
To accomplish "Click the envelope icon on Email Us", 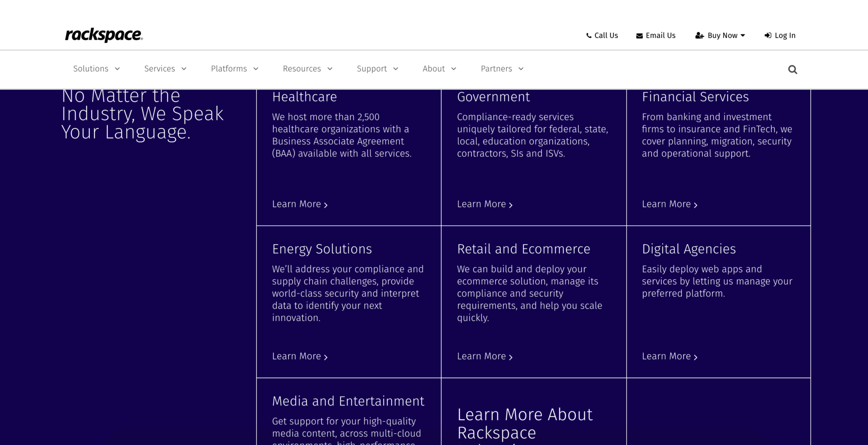I will coord(639,35).
